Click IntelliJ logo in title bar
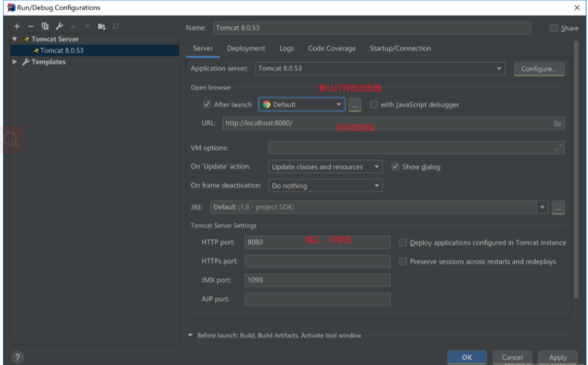Viewport: 588px width, 365px height. [x=11, y=7]
